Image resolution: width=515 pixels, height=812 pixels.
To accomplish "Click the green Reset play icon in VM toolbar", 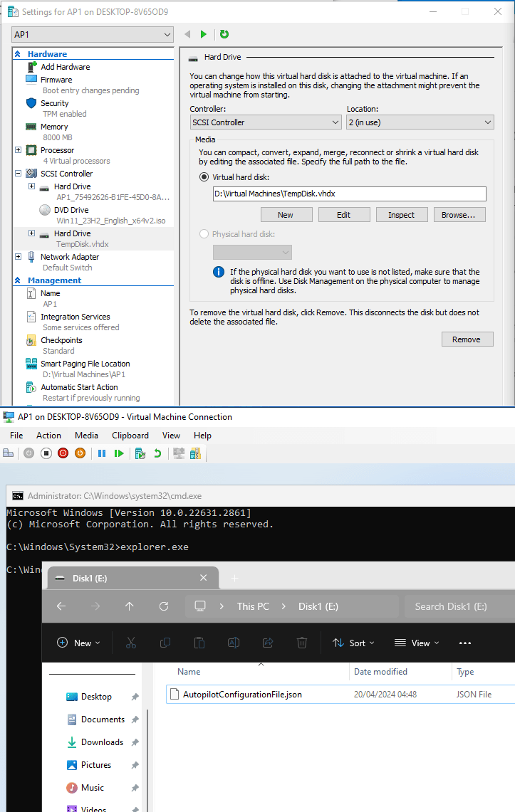I will pyautogui.click(x=119, y=453).
